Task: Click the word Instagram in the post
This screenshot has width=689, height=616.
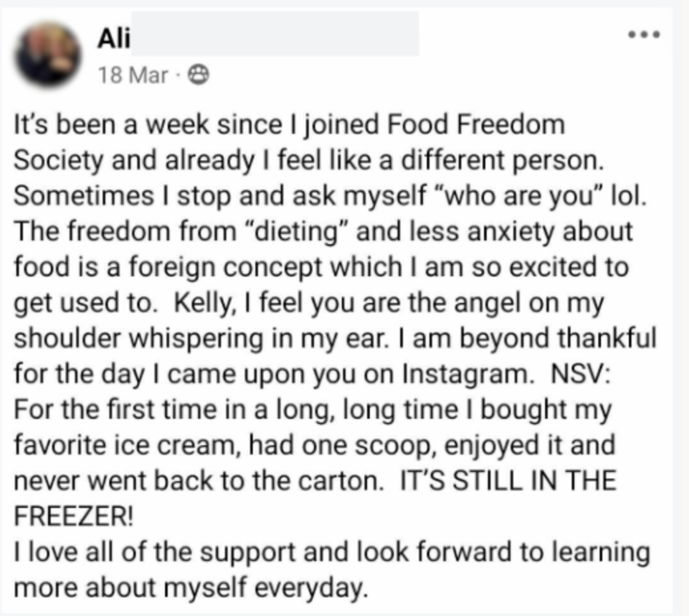Action: pos(466,374)
